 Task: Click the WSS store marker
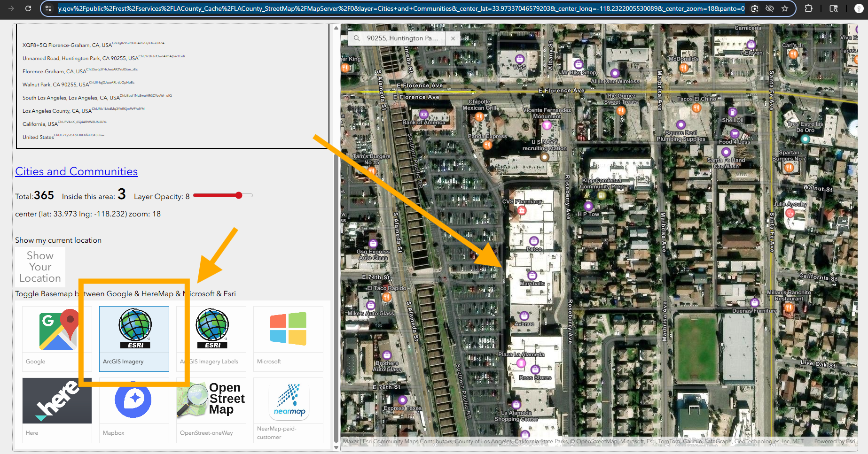tap(520, 59)
